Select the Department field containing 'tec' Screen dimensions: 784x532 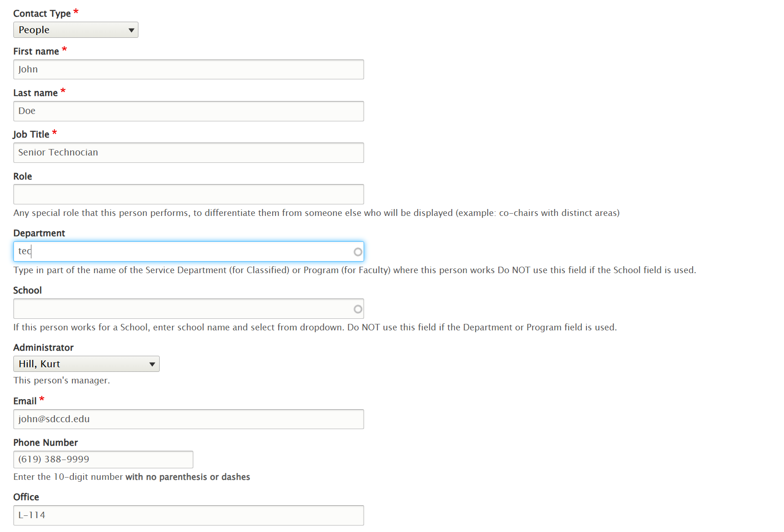tap(185, 251)
